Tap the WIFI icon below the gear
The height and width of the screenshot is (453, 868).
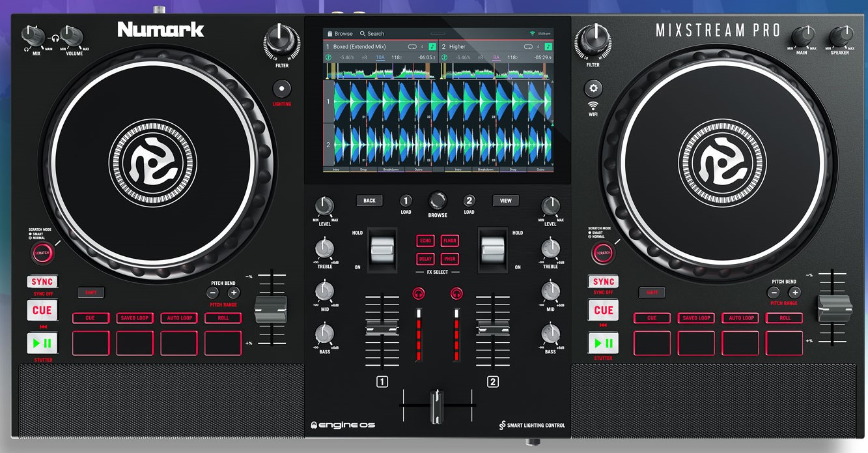click(x=593, y=106)
